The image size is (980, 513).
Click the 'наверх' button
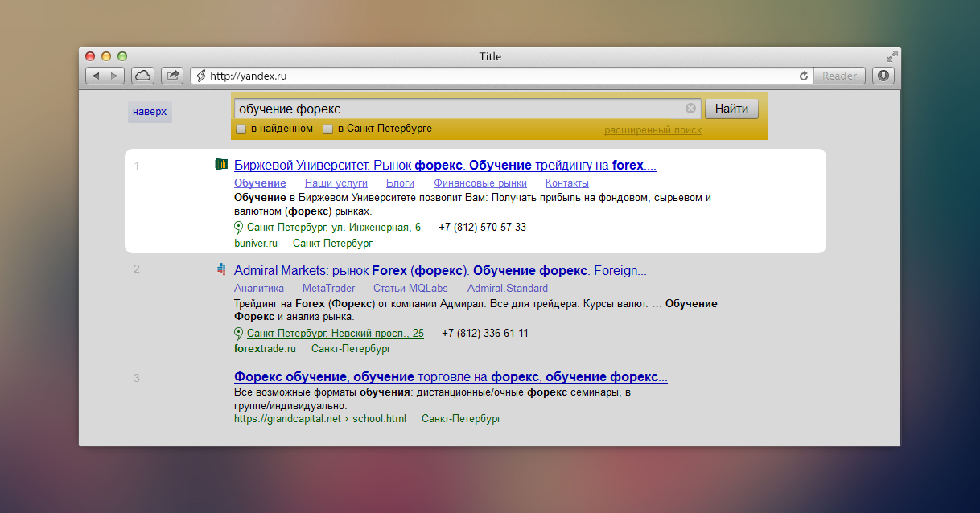tap(150, 112)
